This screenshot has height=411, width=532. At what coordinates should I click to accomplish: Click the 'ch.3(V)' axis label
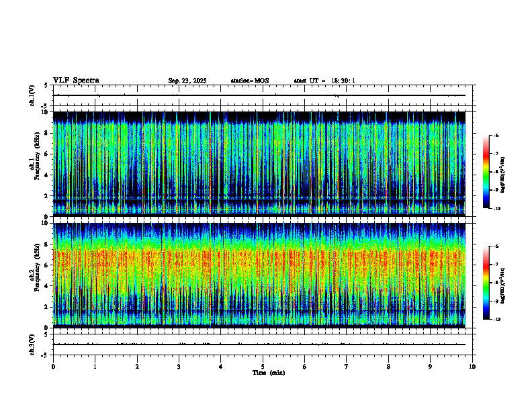click(x=32, y=345)
